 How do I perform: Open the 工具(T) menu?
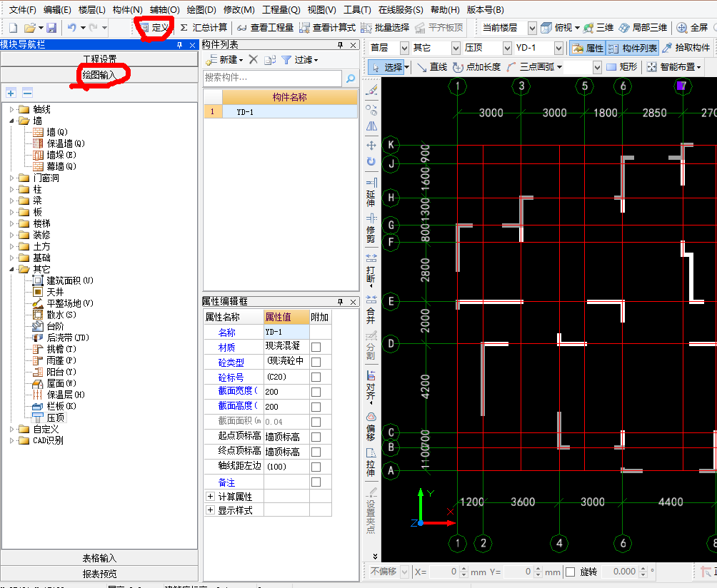[x=357, y=9]
